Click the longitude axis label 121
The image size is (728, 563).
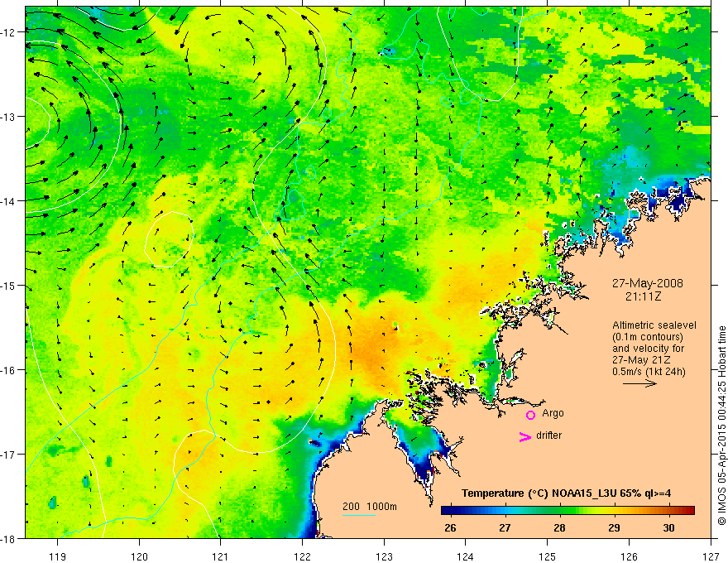tap(221, 556)
